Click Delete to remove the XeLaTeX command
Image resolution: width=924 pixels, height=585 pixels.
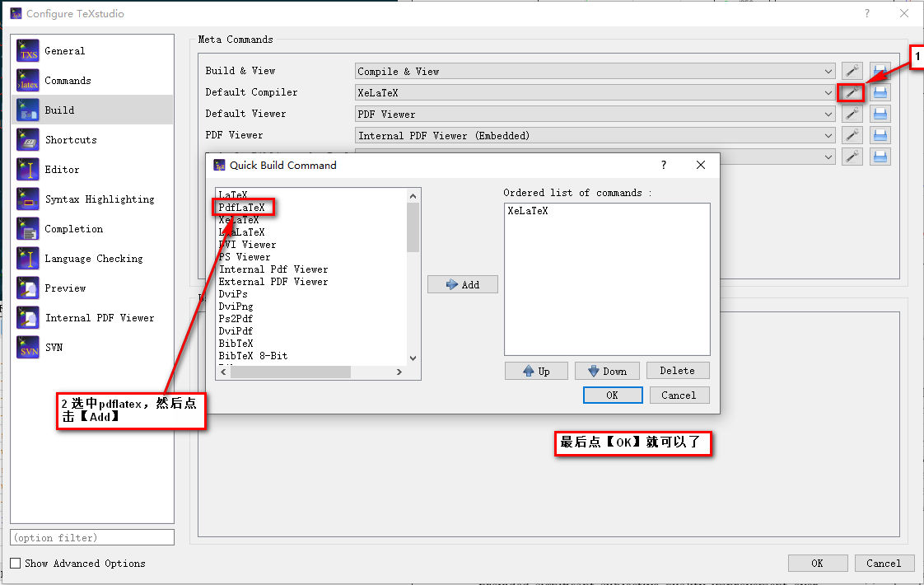678,370
